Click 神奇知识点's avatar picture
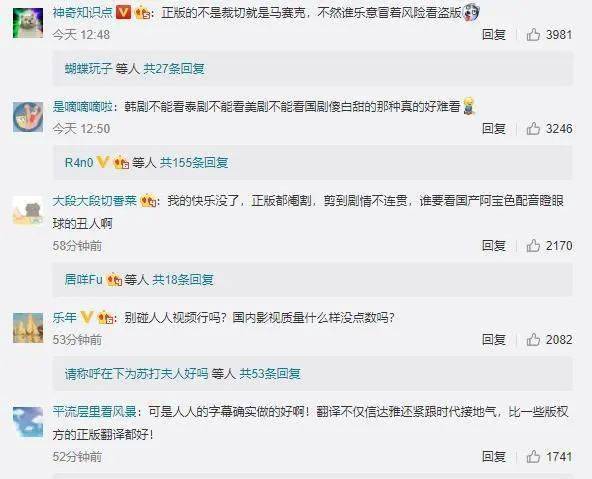This screenshot has height=479, width=592. point(28,23)
